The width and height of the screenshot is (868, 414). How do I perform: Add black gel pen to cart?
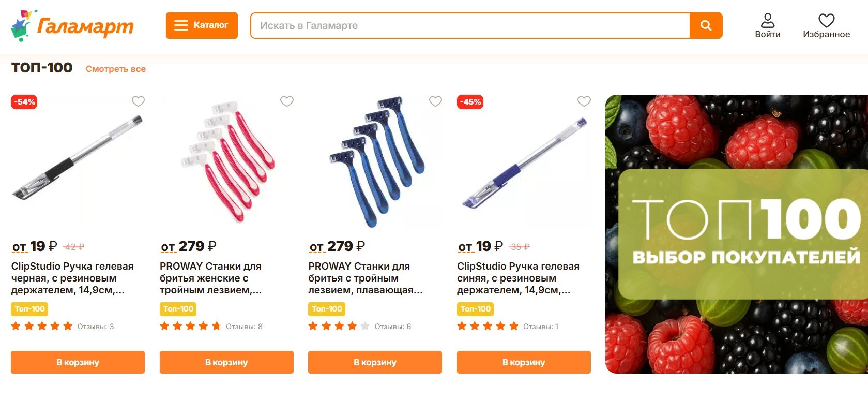(78, 362)
